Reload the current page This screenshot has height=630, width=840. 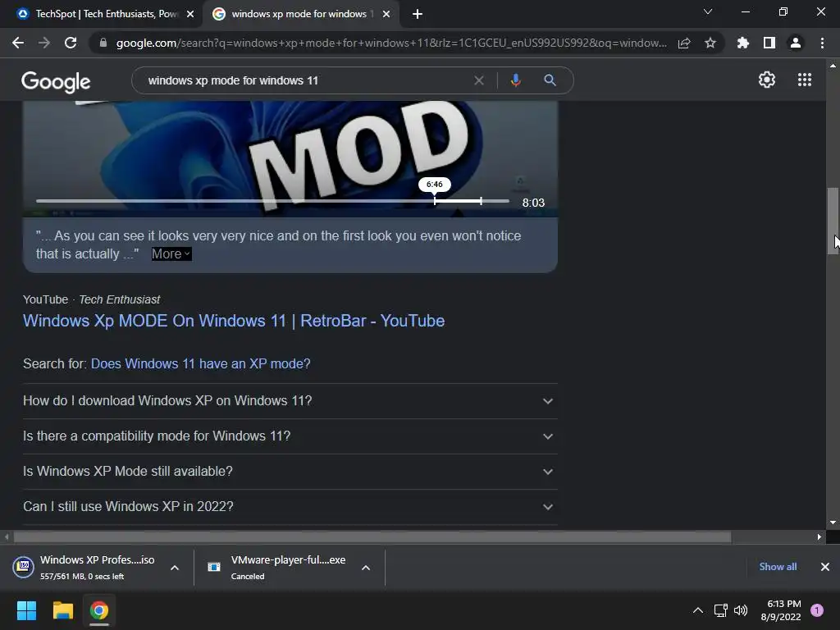71,43
